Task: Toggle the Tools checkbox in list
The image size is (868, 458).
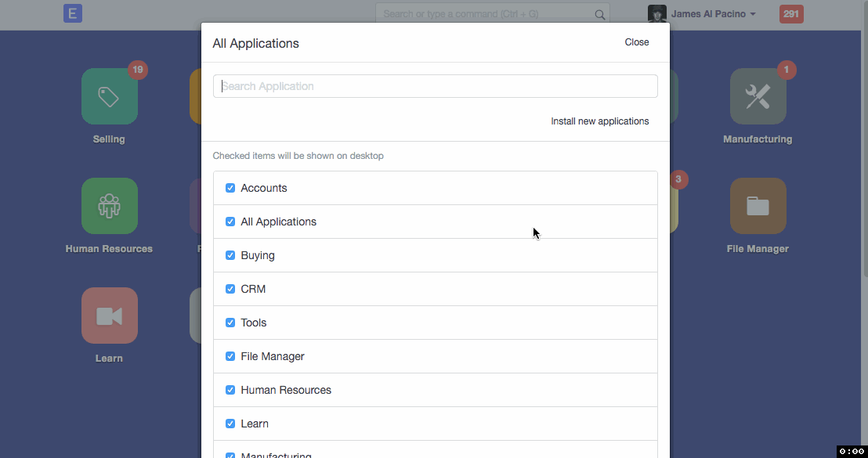Action: pos(230,323)
